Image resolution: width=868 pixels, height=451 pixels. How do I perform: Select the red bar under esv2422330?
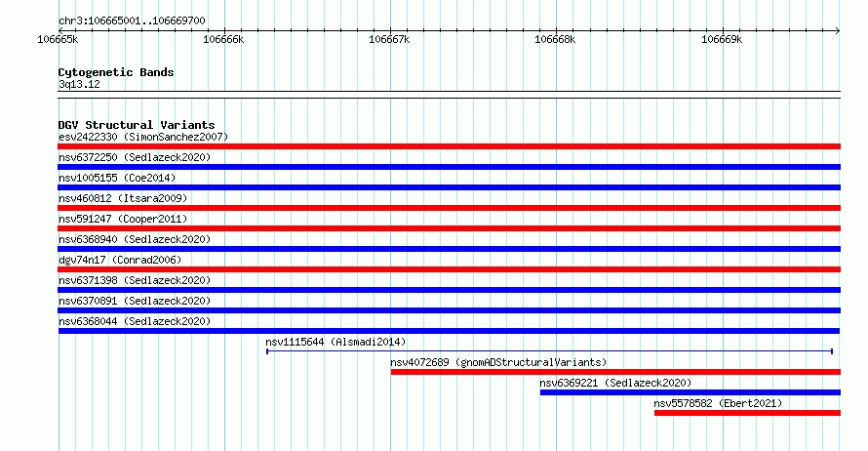coord(449,146)
